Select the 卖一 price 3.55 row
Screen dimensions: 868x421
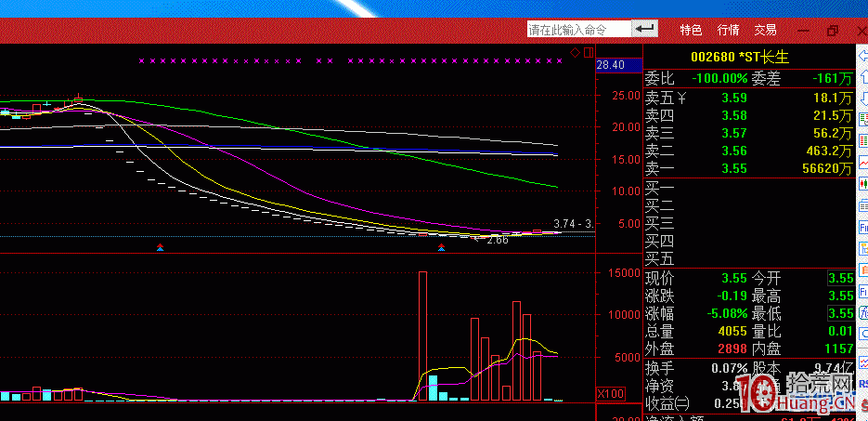pos(747,169)
